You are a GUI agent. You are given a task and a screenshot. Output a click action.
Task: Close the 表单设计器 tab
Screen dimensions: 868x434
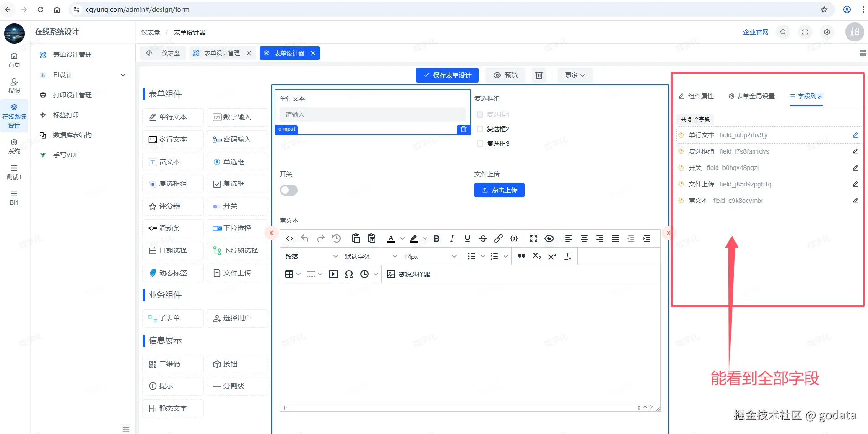coord(313,53)
